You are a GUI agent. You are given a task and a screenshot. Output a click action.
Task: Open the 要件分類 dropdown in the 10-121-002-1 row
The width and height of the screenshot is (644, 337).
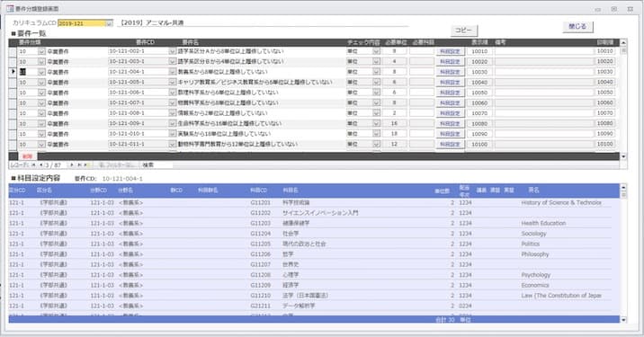(41, 51)
